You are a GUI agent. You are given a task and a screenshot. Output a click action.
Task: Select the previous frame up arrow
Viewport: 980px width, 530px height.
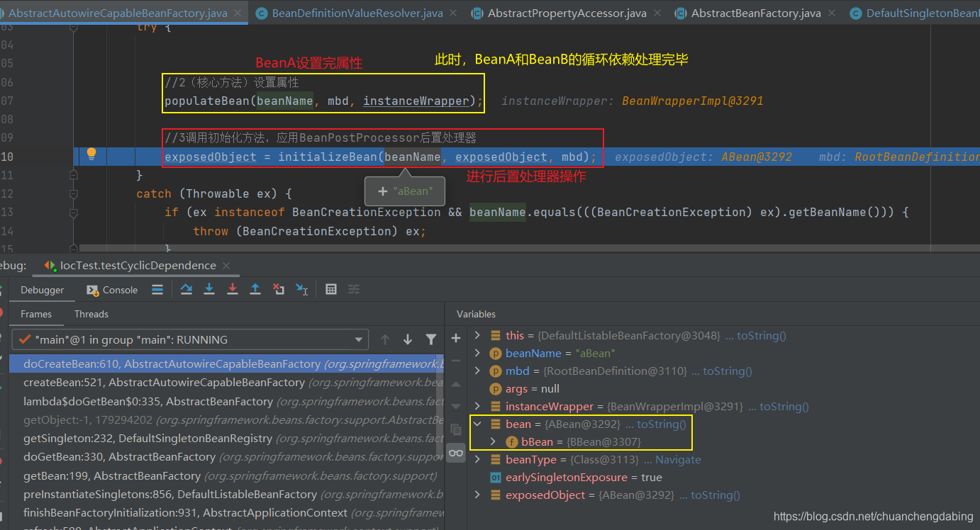pyautogui.click(x=385, y=339)
